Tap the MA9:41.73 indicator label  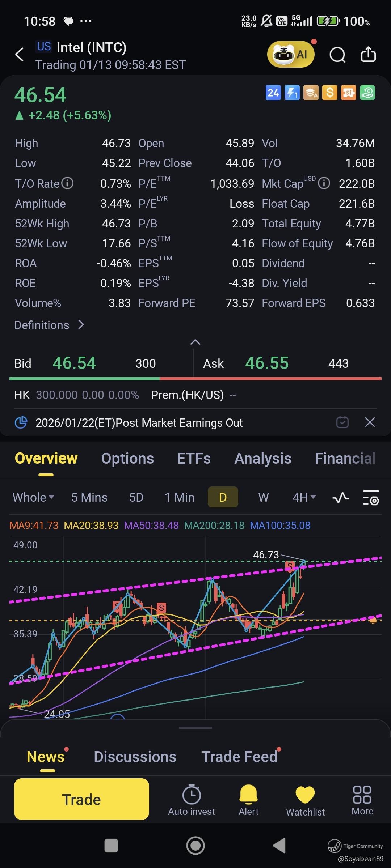point(34,525)
